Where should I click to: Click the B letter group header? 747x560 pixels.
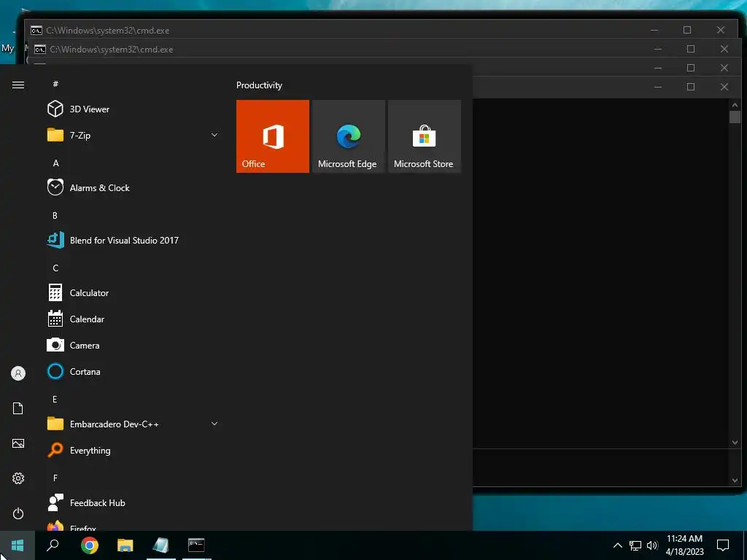click(55, 215)
